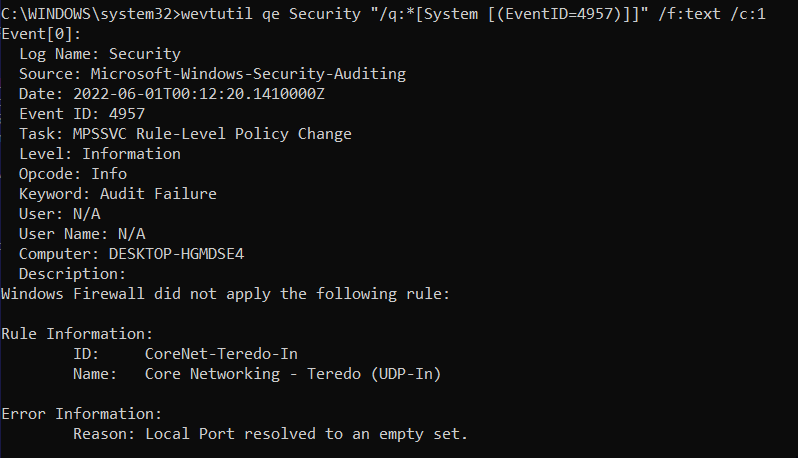Click the Error Information: heading

coord(81,414)
